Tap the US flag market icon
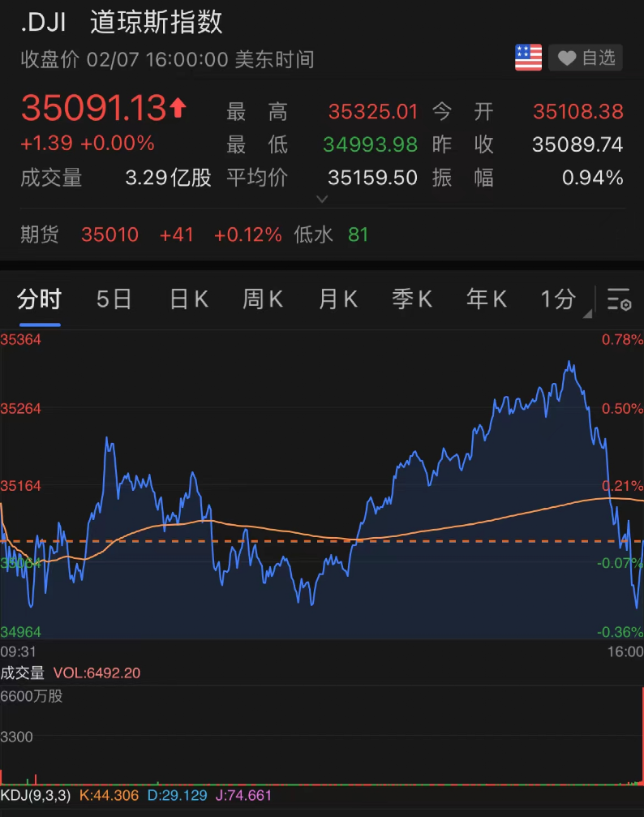The height and width of the screenshot is (817, 644). tap(528, 58)
